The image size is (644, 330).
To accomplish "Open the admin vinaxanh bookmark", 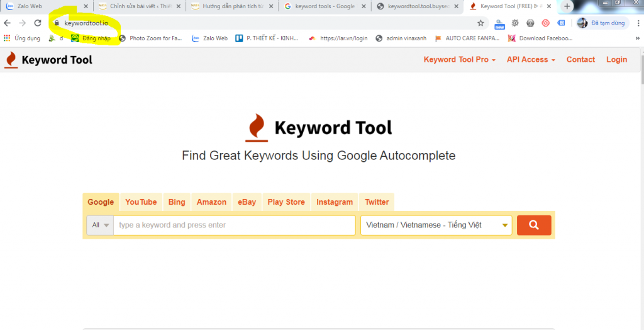I will 401,38.
